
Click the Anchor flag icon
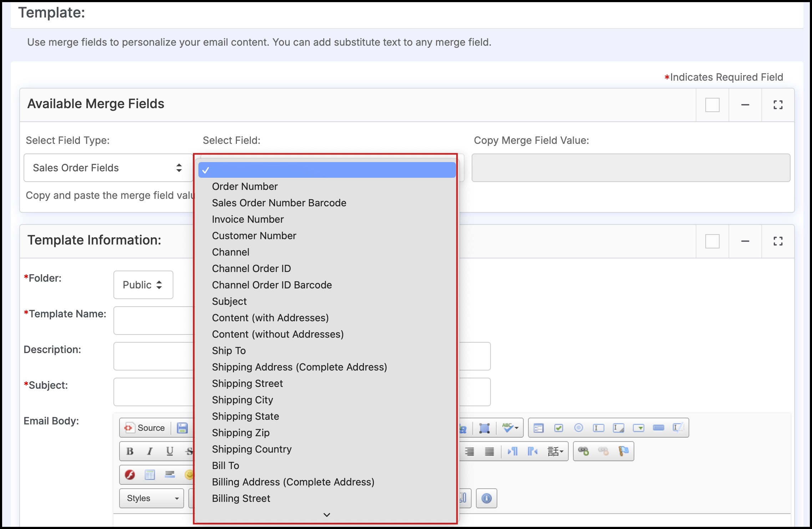tap(623, 451)
